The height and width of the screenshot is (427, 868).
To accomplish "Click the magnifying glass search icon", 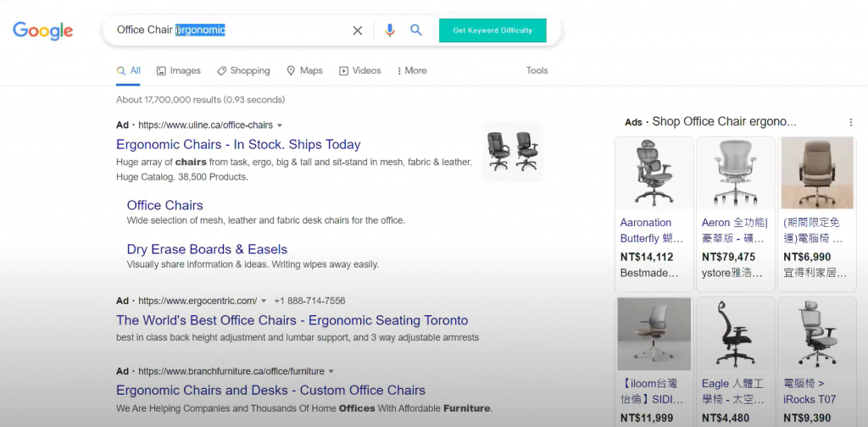I will pyautogui.click(x=416, y=30).
